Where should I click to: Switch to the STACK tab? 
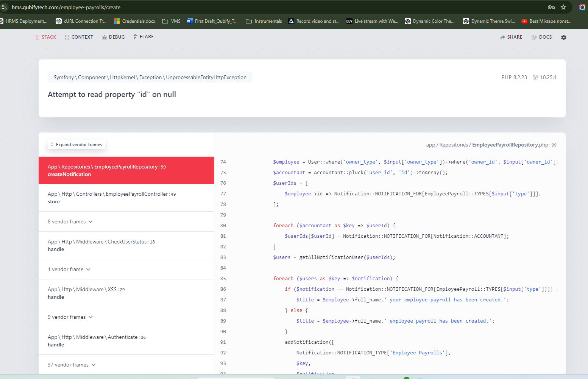point(45,37)
